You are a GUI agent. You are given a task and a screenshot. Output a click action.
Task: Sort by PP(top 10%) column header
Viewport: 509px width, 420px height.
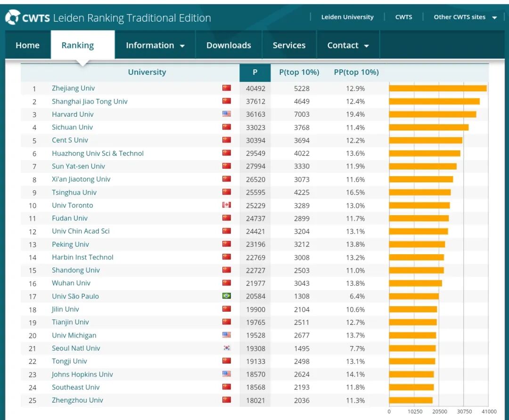(x=356, y=73)
